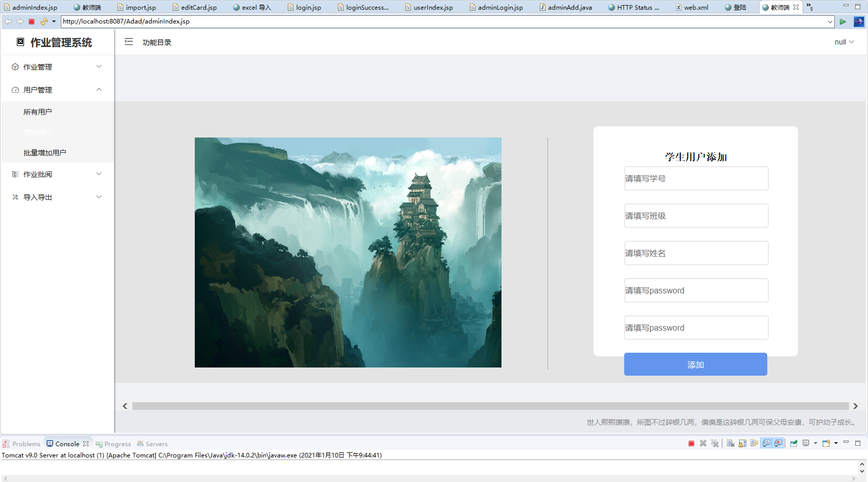Close the active 教师端 tab

point(796,7)
